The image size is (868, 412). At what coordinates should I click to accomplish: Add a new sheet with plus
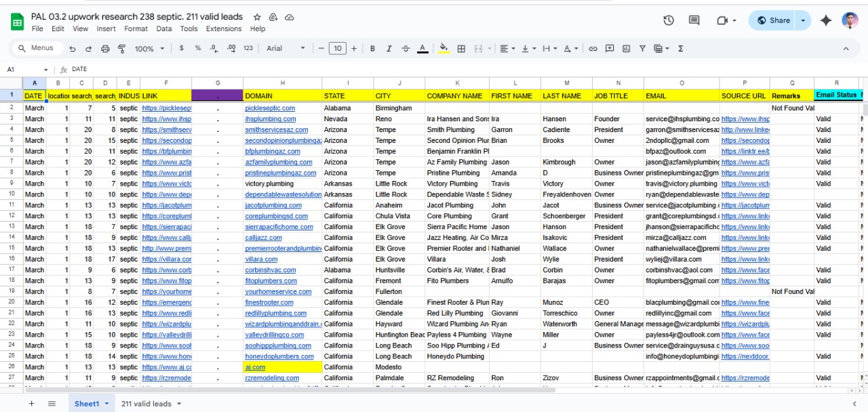click(x=31, y=403)
